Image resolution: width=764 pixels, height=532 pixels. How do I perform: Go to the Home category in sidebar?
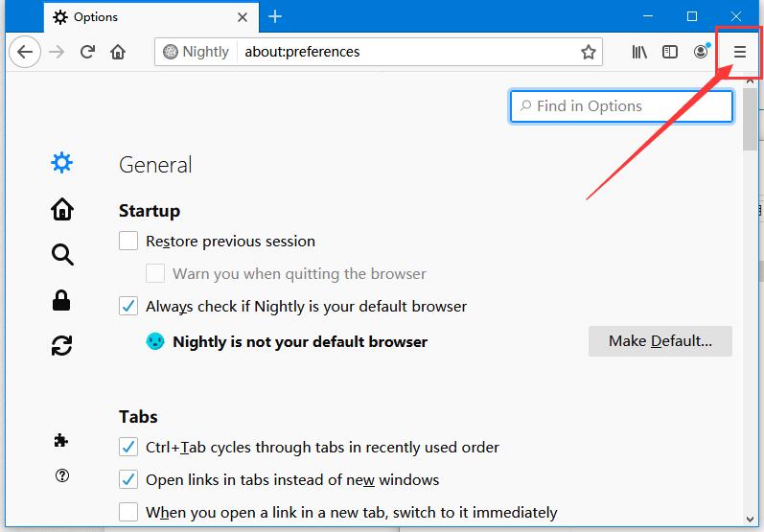coord(62,209)
